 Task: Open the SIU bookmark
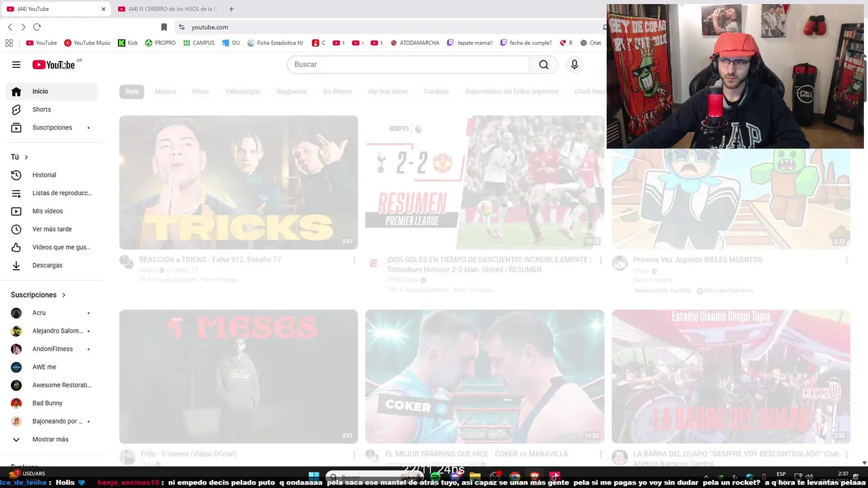231,43
